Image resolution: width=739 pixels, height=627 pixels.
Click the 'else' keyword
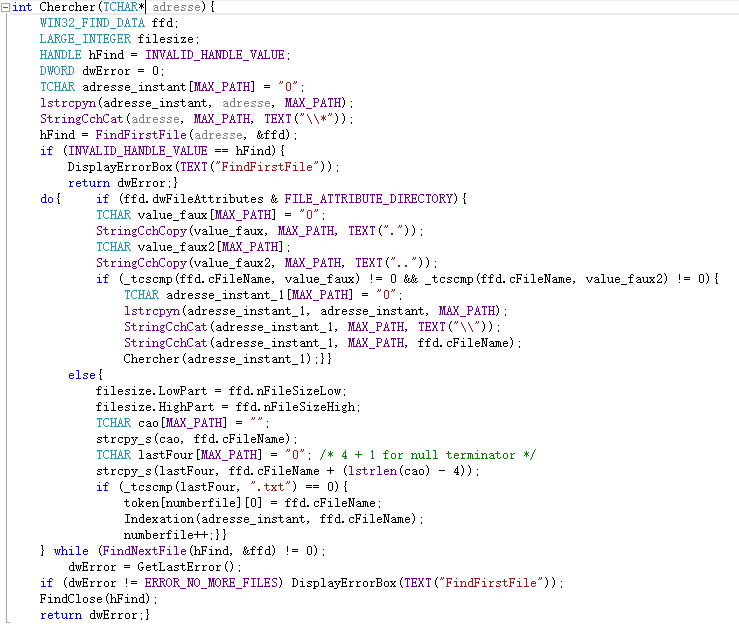tap(82, 376)
